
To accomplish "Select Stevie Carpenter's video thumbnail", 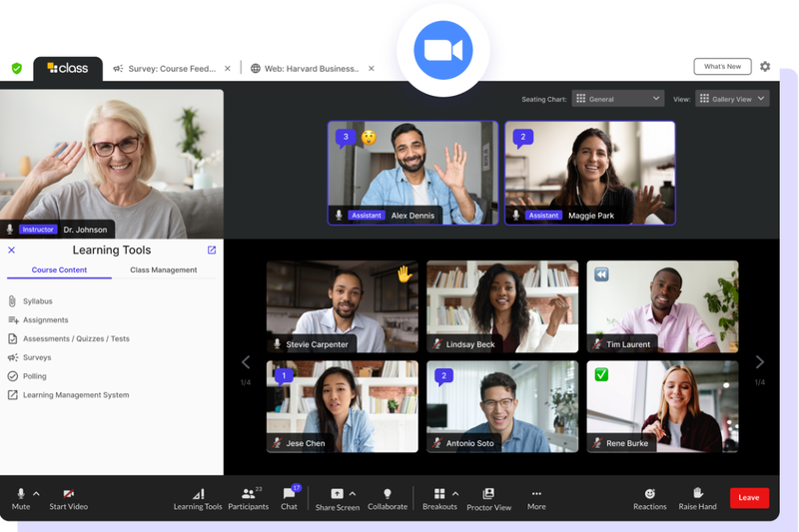I will (x=342, y=306).
